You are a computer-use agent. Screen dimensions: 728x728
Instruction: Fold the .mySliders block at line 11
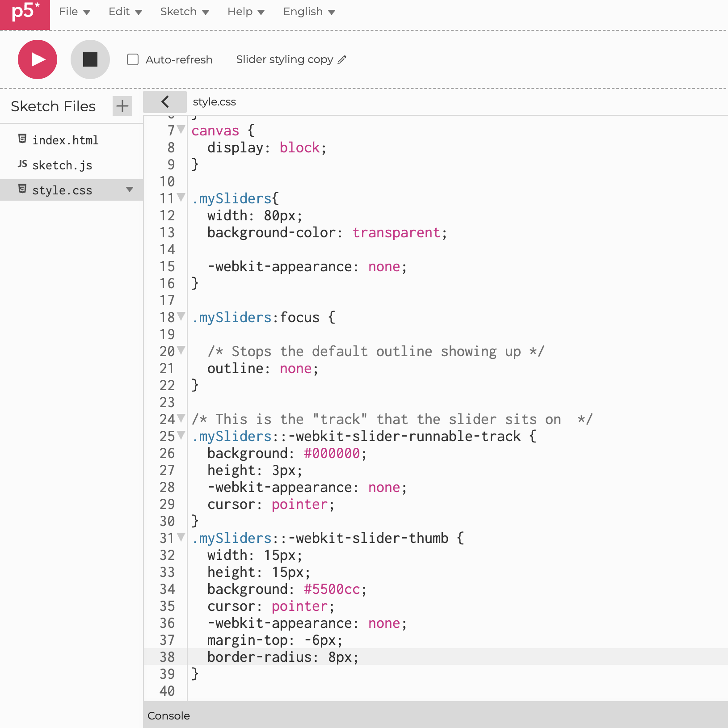point(181,197)
